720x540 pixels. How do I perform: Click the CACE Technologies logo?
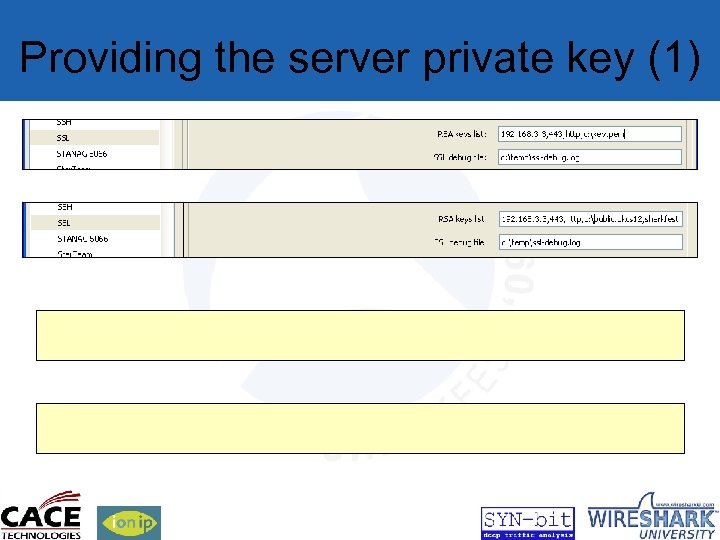coord(41,515)
